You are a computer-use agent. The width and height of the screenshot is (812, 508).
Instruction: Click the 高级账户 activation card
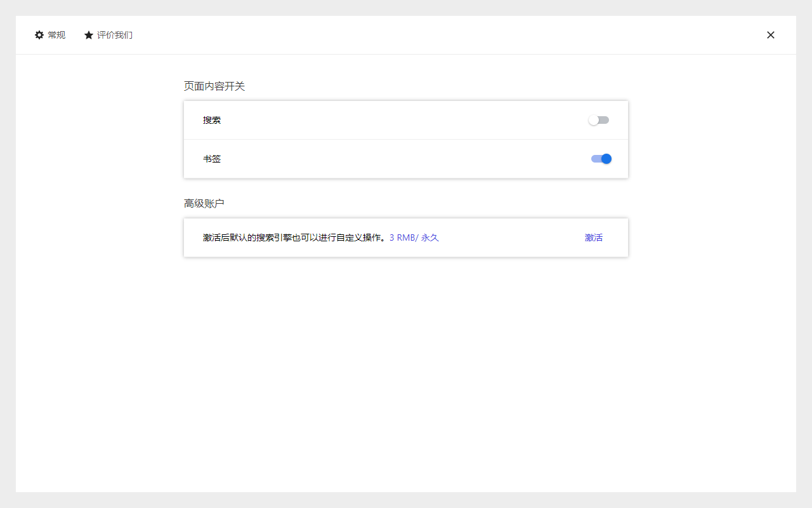point(406,237)
